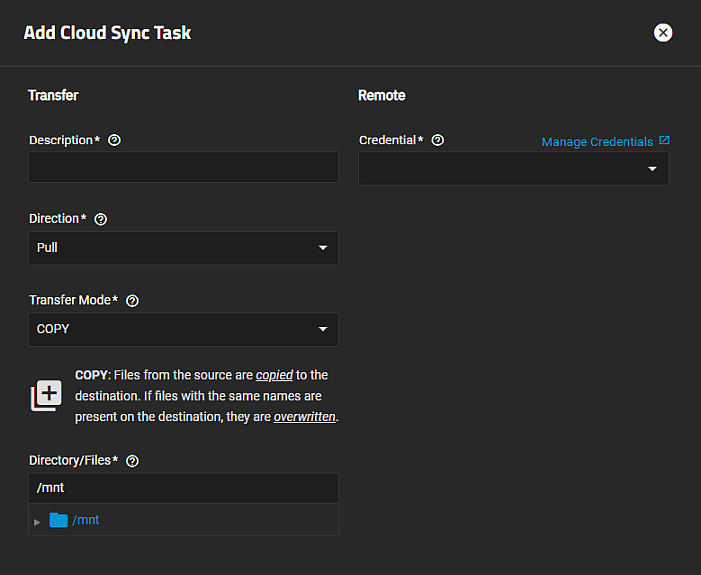Close the Add Cloud Sync Task dialog
This screenshot has width=701, height=575.
point(663,33)
